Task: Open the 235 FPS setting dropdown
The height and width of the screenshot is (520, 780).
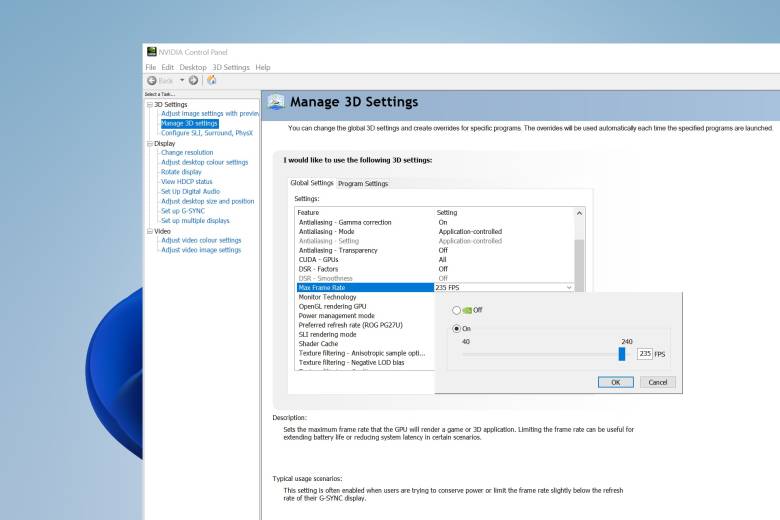Action: tap(569, 288)
